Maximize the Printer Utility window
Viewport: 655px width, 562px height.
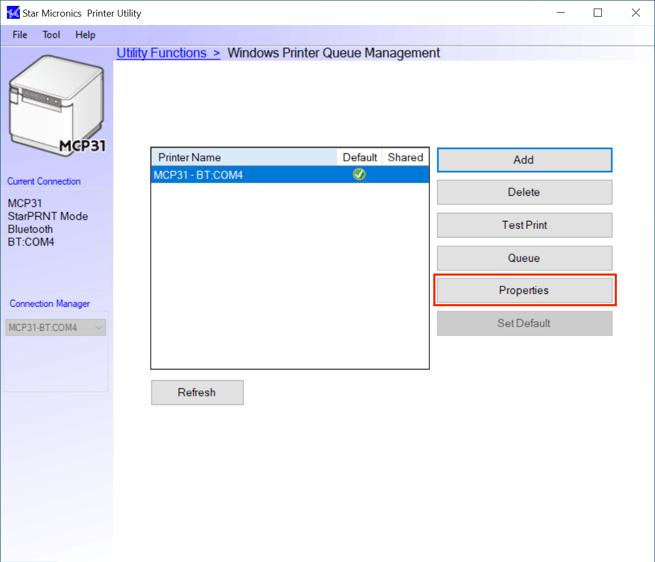pos(597,13)
